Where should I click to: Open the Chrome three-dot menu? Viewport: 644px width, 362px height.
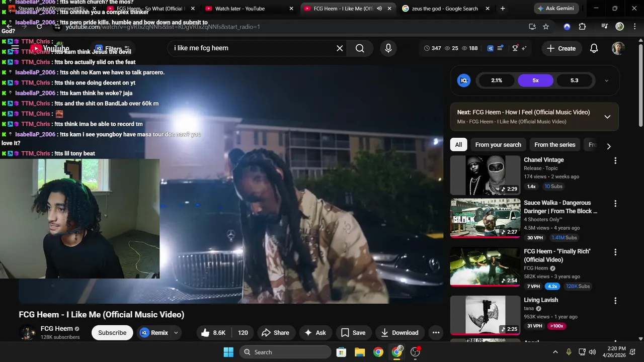tap(634, 27)
